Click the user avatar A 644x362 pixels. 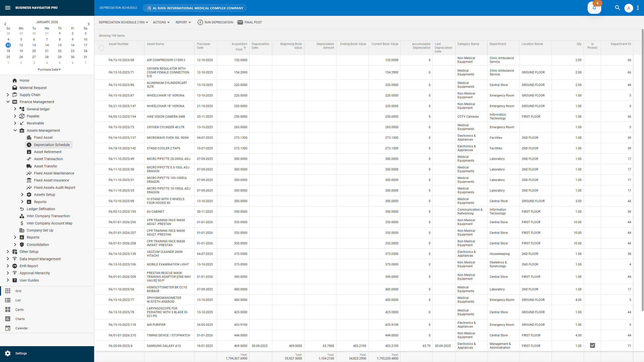pos(629,8)
